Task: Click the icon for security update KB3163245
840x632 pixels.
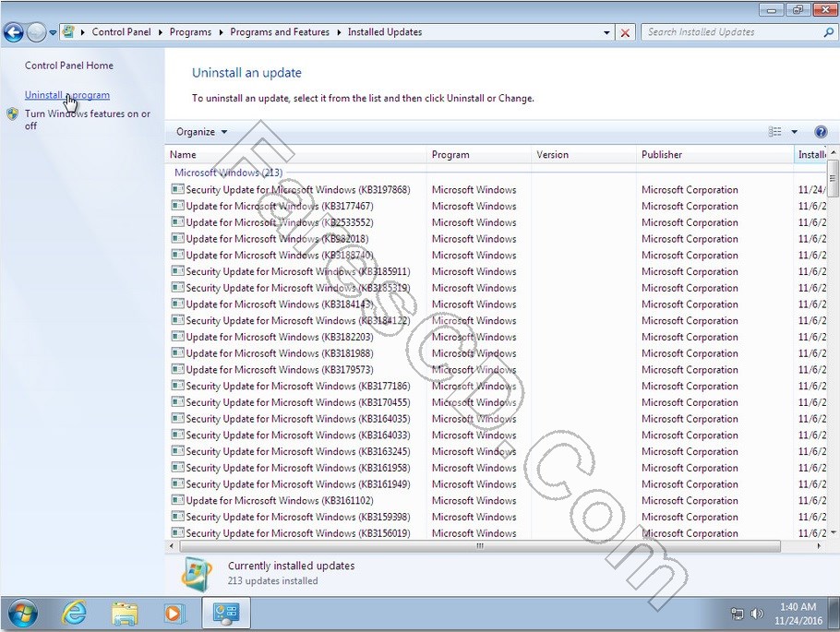Action: tap(177, 451)
